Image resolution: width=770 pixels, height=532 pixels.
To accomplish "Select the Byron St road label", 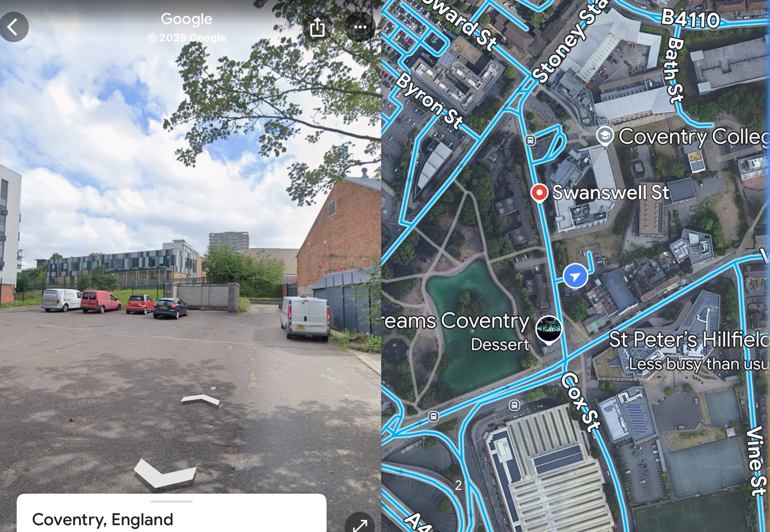I will (x=430, y=100).
